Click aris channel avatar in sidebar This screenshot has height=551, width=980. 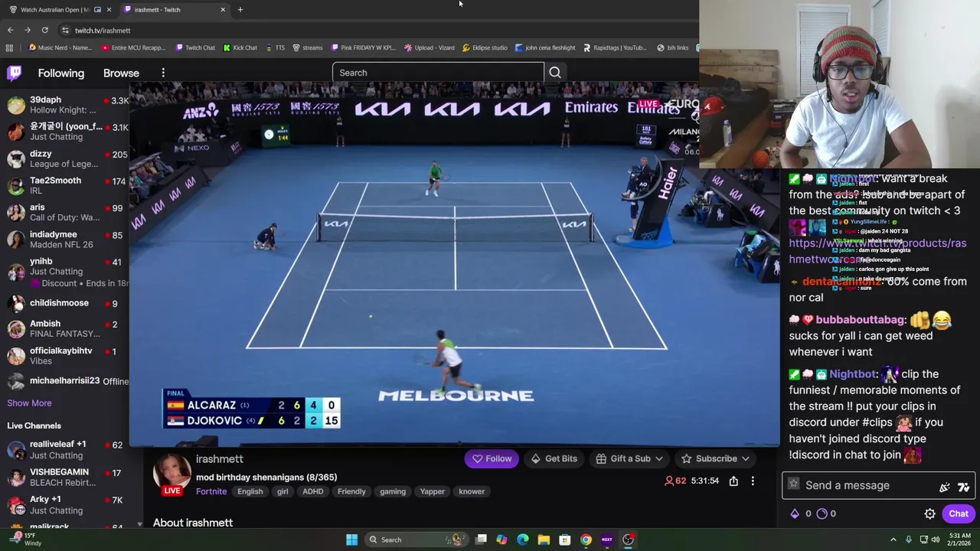click(x=15, y=212)
